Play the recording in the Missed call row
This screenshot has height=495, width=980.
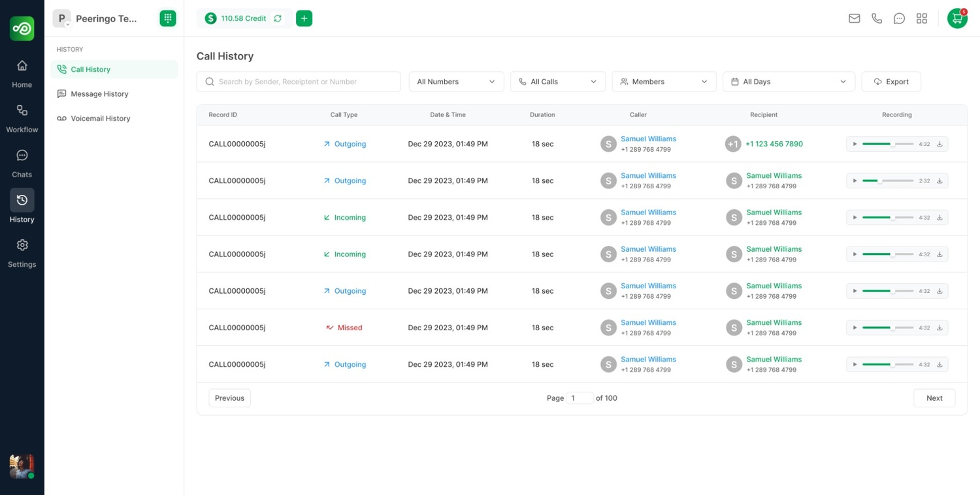click(855, 328)
